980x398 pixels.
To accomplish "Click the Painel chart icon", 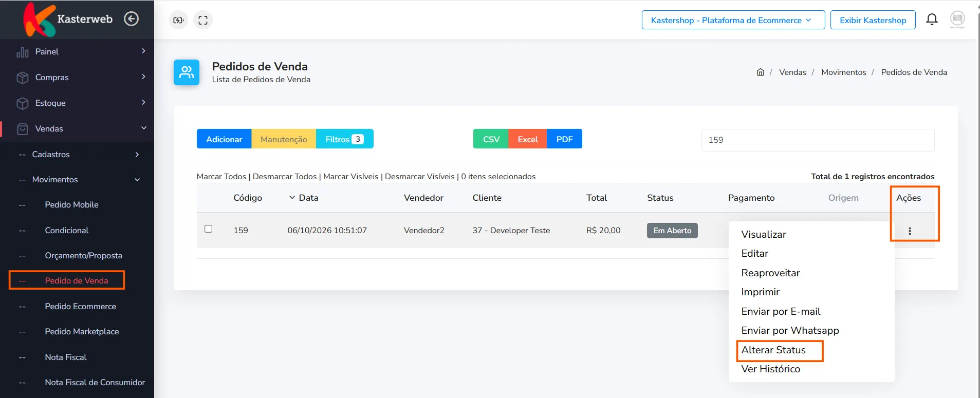I will [23, 52].
